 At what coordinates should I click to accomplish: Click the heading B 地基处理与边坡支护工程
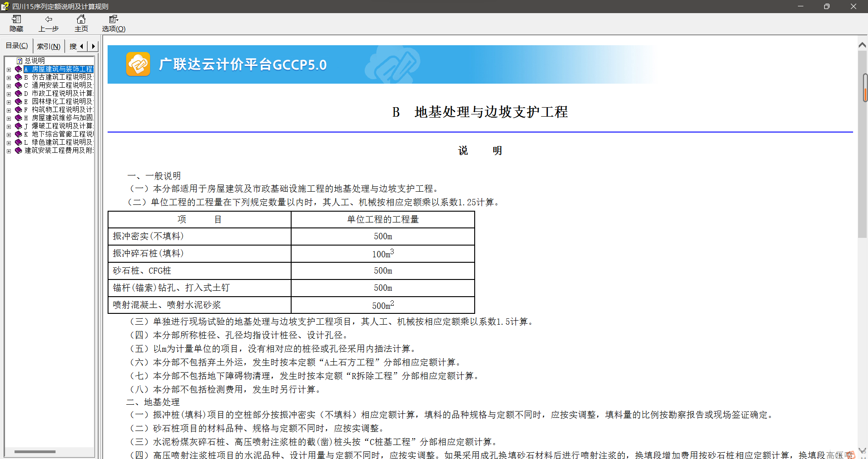[480, 112]
